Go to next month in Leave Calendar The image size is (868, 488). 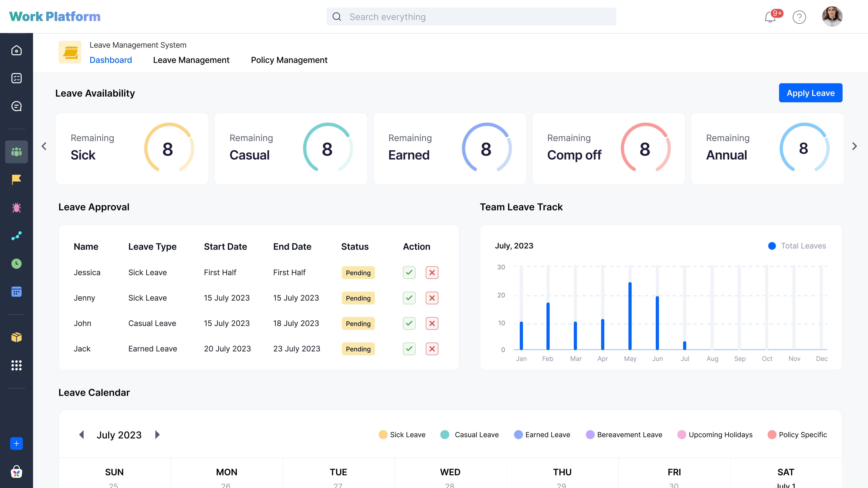(x=157, y=435)
